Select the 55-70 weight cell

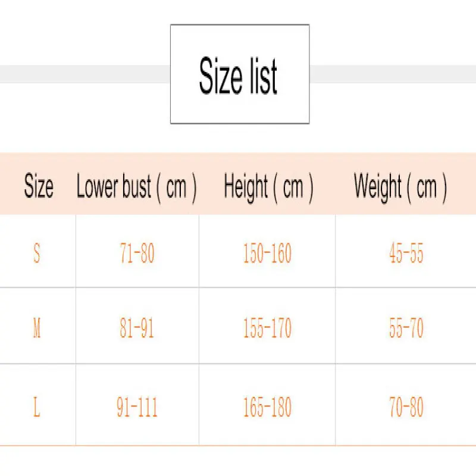pos(406,328)
